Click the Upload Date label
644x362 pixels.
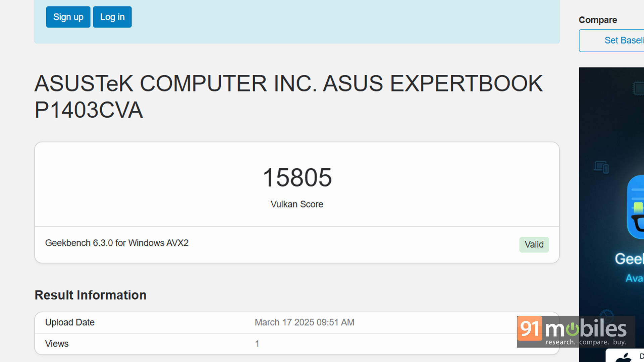coord(70,322)
